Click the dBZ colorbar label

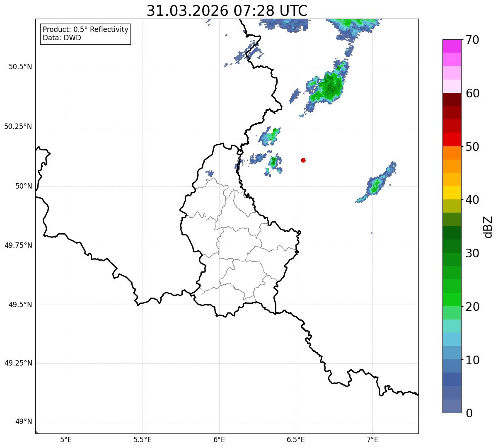(488, 226)
